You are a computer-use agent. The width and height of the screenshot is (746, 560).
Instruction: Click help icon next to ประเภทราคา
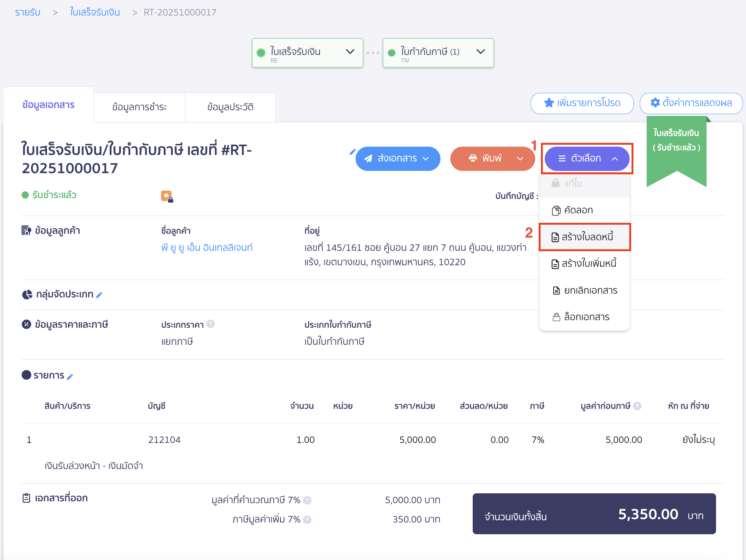pos(211,324)
